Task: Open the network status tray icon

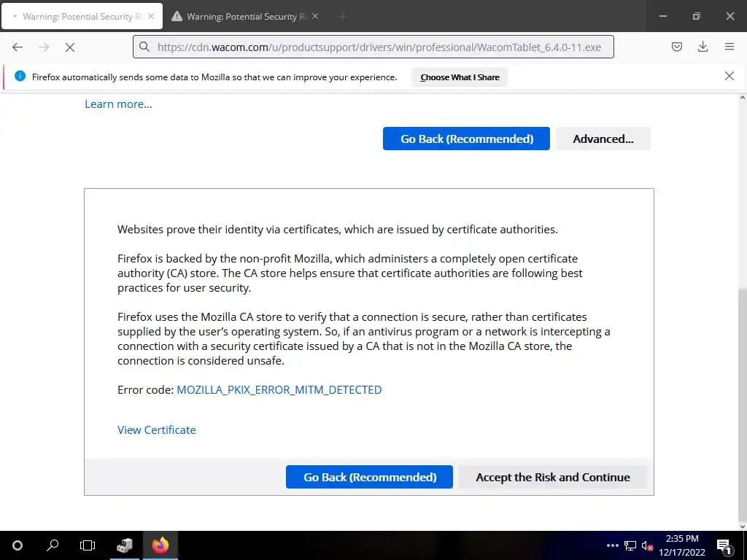Action: pyautogui.click(x=630, y=545)
